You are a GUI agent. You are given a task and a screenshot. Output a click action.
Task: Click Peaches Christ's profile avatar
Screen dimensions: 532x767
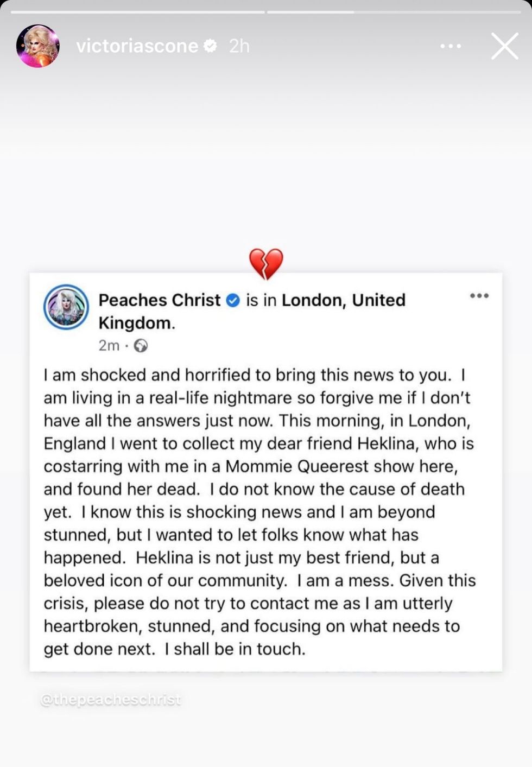(66, 307)
